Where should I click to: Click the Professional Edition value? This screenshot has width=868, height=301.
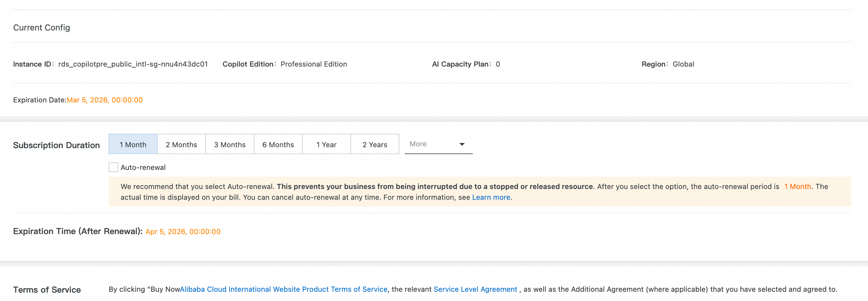[x=313, y=64]
